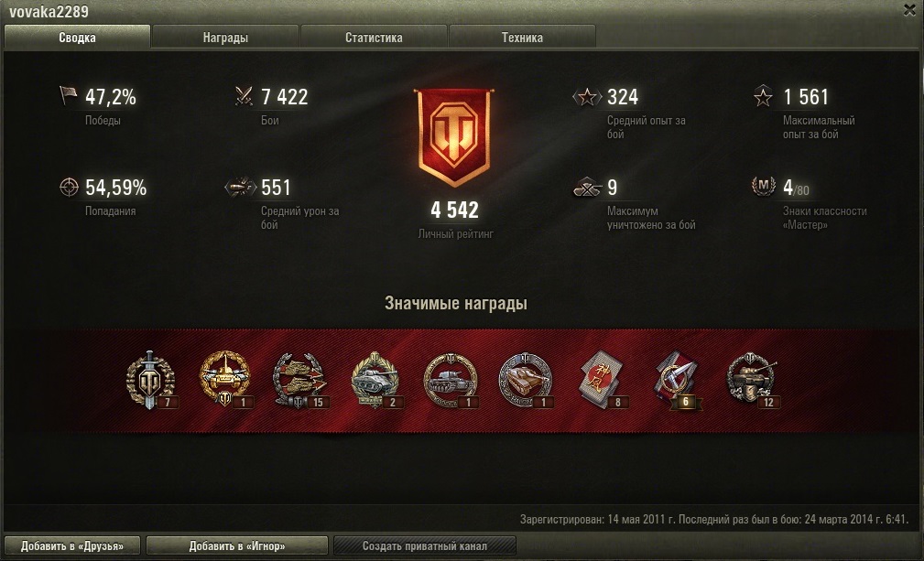Click the Master class badge laurel icon
The image size is (924, 561).
click(x=763, y=187)
